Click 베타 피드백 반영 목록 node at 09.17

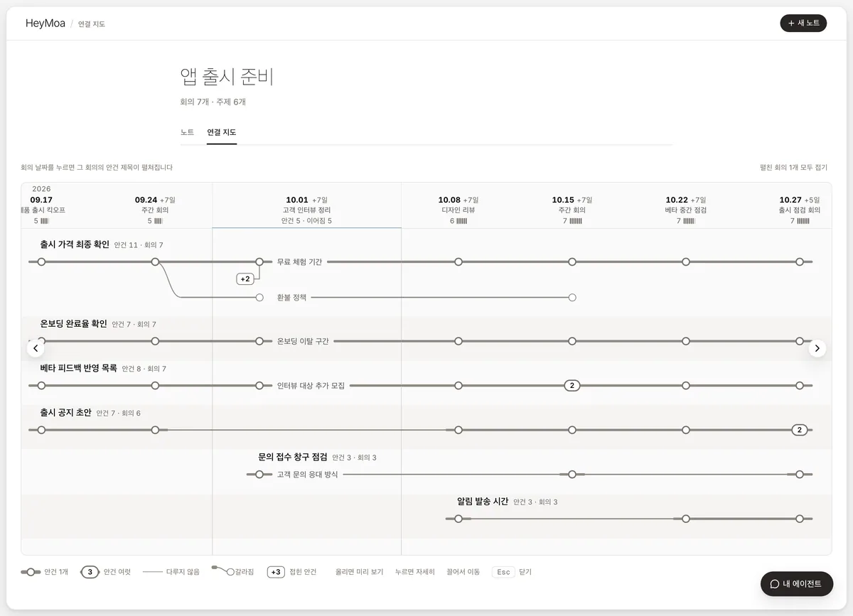point(41,386)
